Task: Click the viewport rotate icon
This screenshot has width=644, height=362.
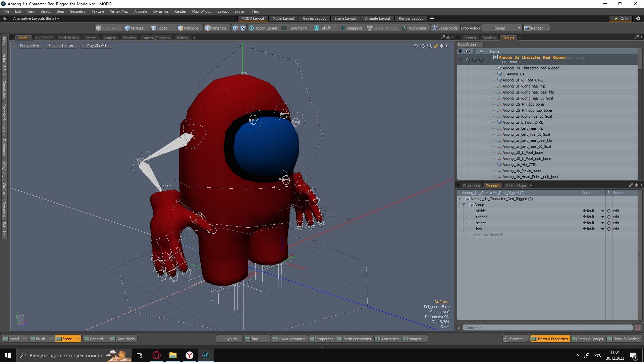Action: click(x=423, y=46)
